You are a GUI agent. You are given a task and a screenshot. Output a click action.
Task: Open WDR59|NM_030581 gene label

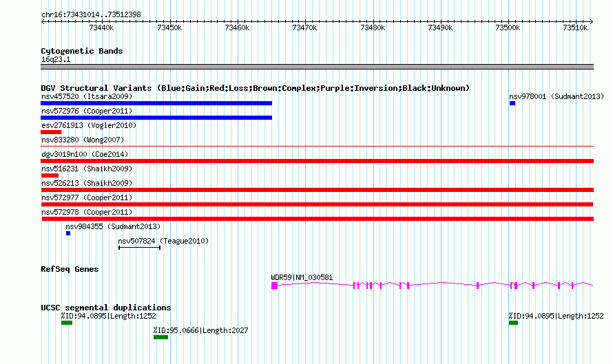coord(302,278)
